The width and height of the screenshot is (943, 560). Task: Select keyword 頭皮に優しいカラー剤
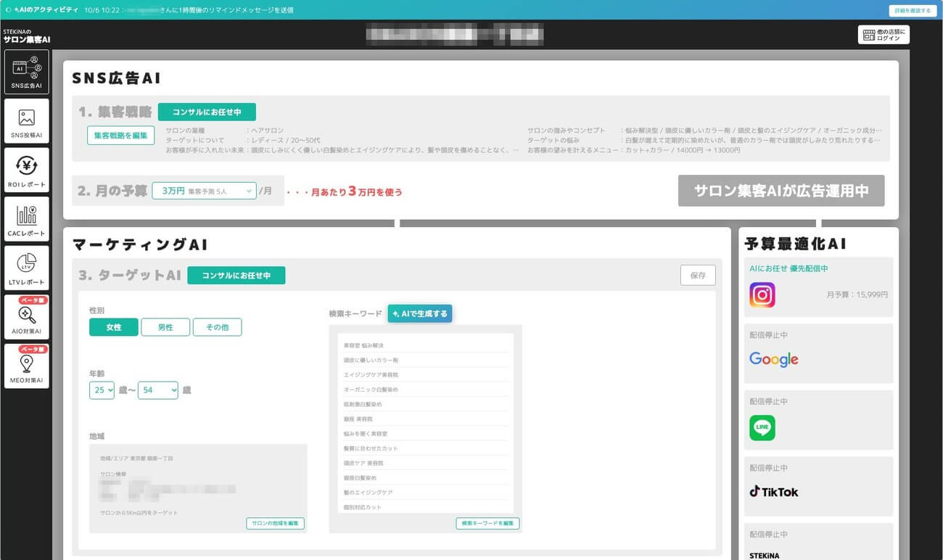pos(426,360)
